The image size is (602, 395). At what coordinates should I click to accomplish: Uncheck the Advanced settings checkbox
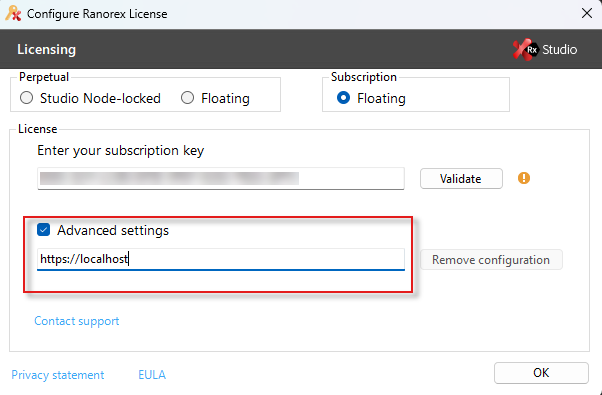pos(43,230)
